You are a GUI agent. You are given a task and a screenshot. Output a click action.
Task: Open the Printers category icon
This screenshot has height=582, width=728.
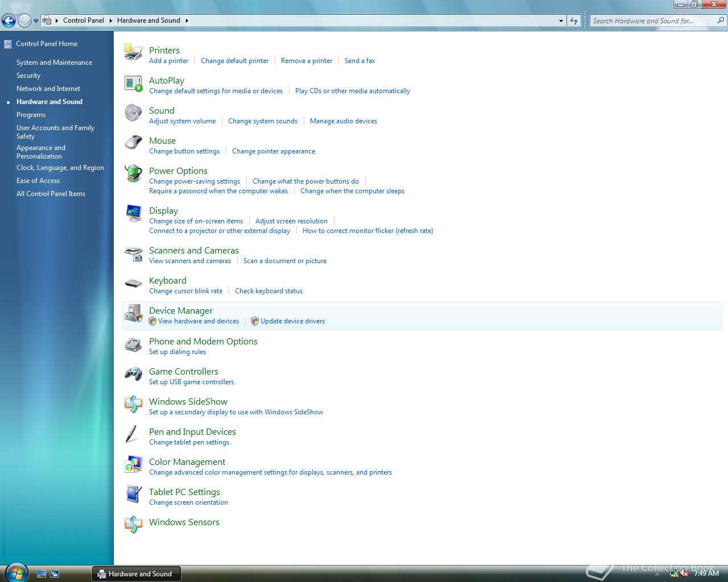133,52
